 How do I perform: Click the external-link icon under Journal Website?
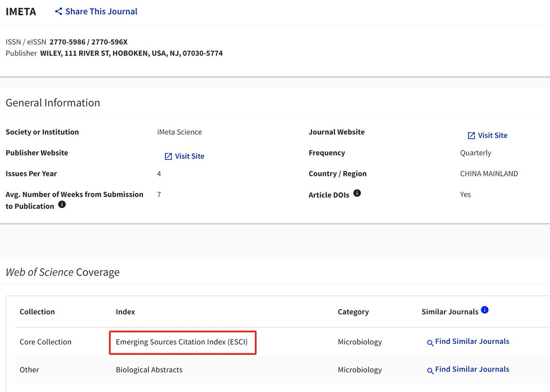coord(471,136)
